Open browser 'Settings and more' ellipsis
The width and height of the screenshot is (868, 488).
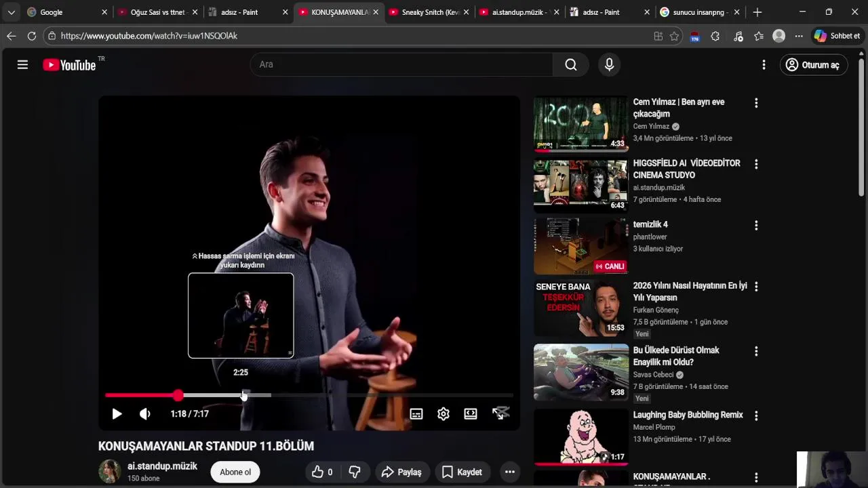click(799, 36)
